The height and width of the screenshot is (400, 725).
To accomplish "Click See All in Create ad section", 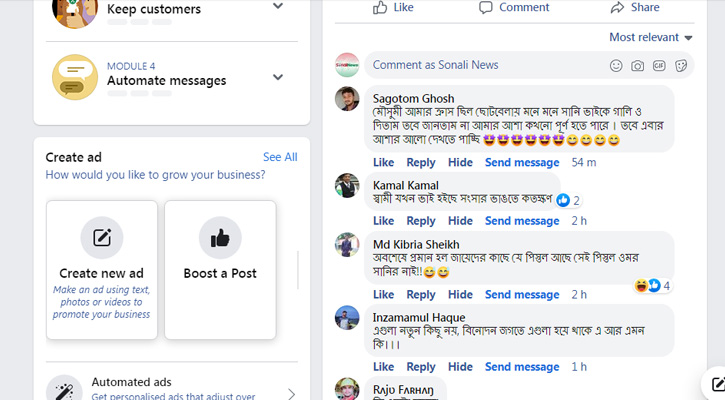I will [x=280, y=157].
